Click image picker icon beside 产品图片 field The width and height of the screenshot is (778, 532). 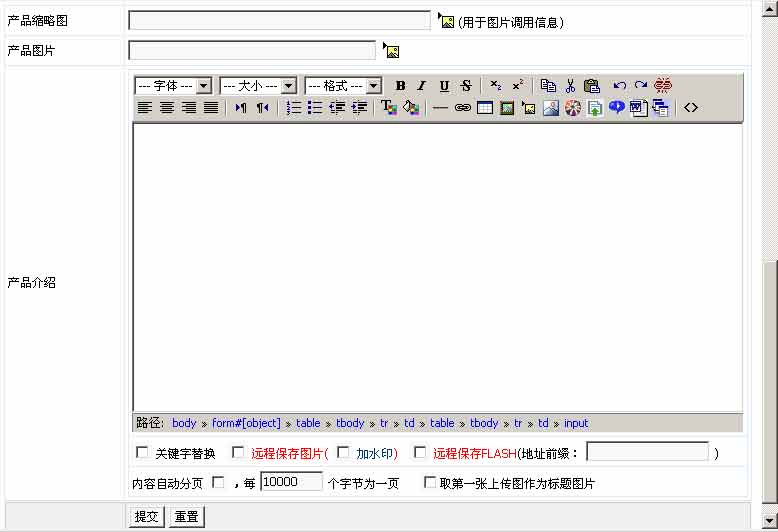[x=392, y=51]
